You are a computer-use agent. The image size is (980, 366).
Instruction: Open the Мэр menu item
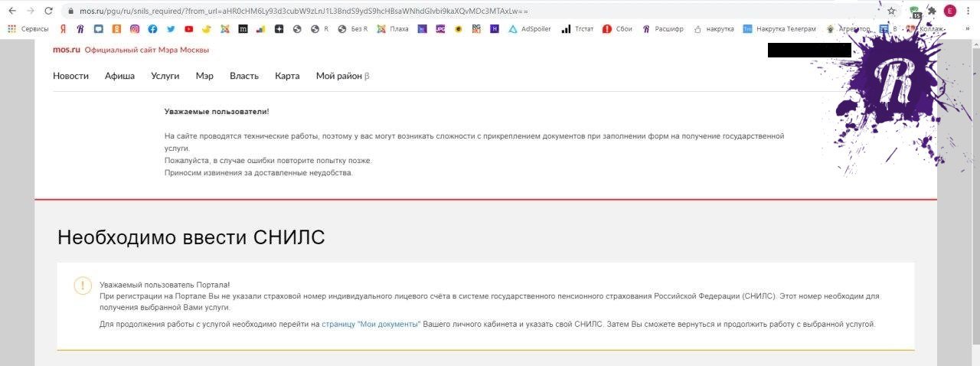click(204, 76)
